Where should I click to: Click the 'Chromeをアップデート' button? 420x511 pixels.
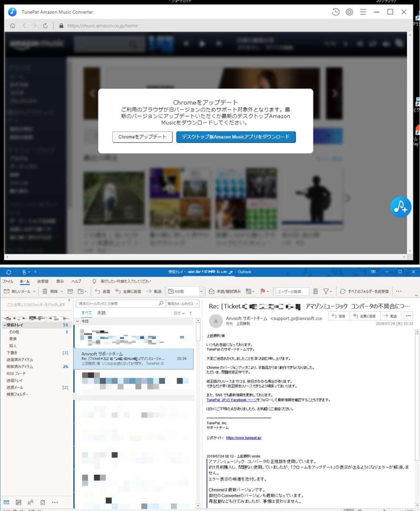click(x=142, y=137)
